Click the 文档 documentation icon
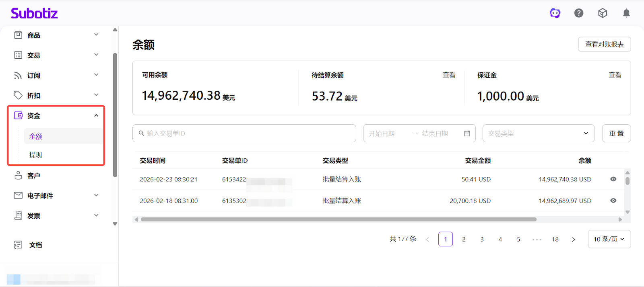Viewport: 644px width, 287px height. coord(18,245)
